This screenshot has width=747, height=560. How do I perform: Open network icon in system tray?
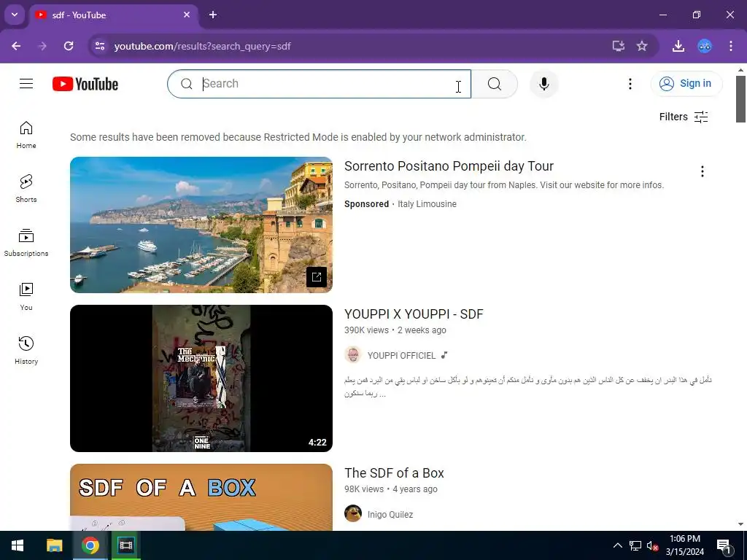point(635,545)
